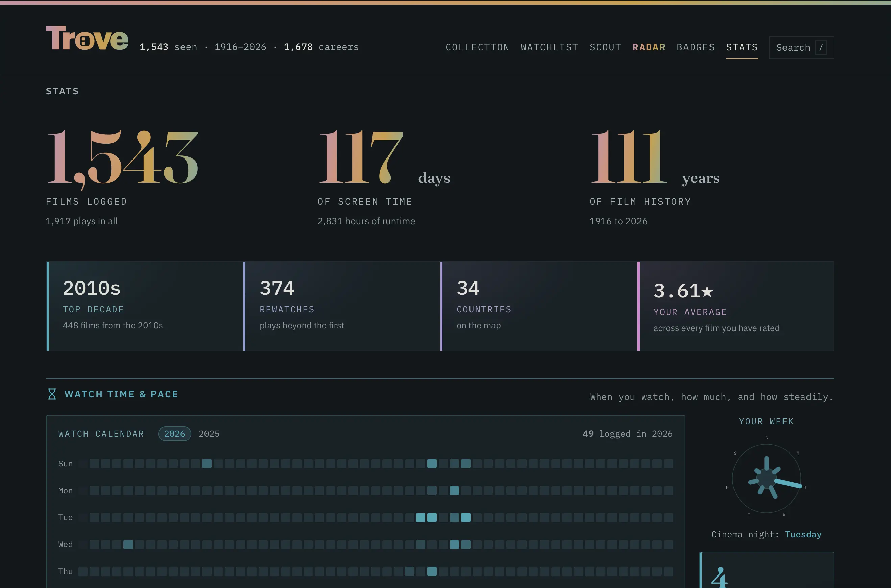The image size is (891, 588).
Task: Go to the Watchlist tab
Action: pos(549,47)
